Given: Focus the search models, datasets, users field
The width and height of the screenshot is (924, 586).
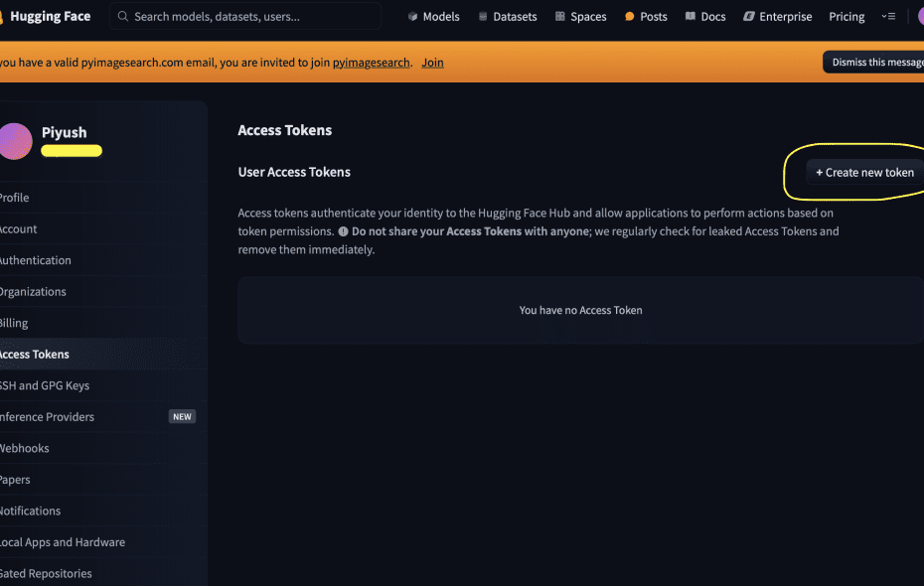Looking at the screenshot, I should [x=245, y=17].
